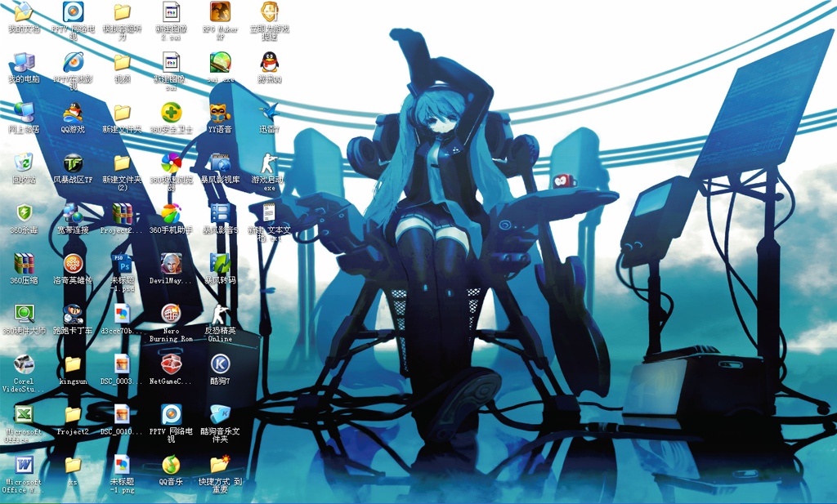Click the 腾讯QQ penguin icon
Screen dimensions: 837x504
click(x=270, y=62)
